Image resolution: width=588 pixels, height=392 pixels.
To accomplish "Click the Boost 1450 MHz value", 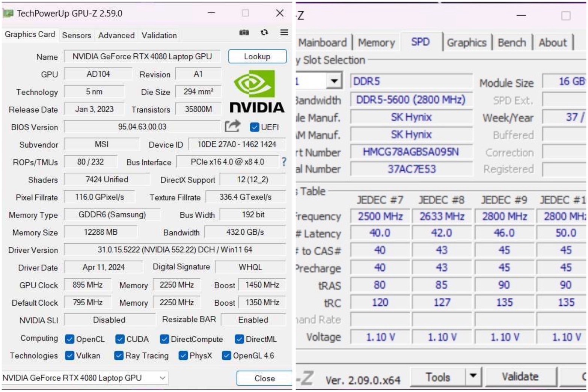I will (x=262, y=285).
